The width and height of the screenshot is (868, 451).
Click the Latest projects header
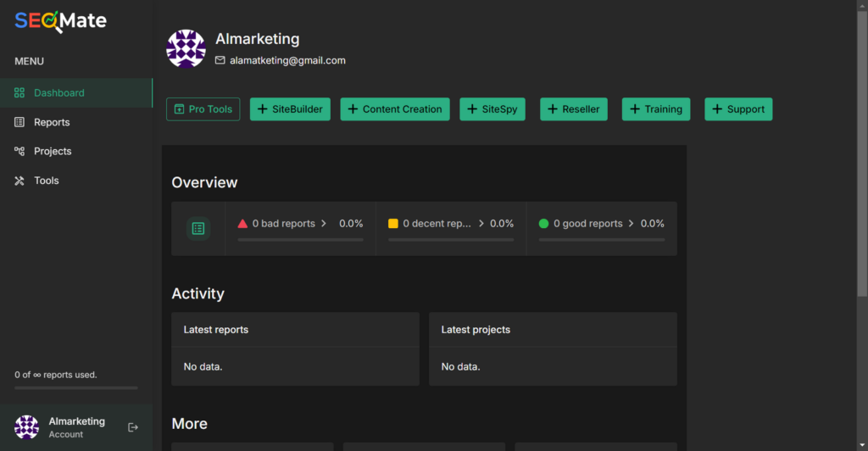[476, 330]
